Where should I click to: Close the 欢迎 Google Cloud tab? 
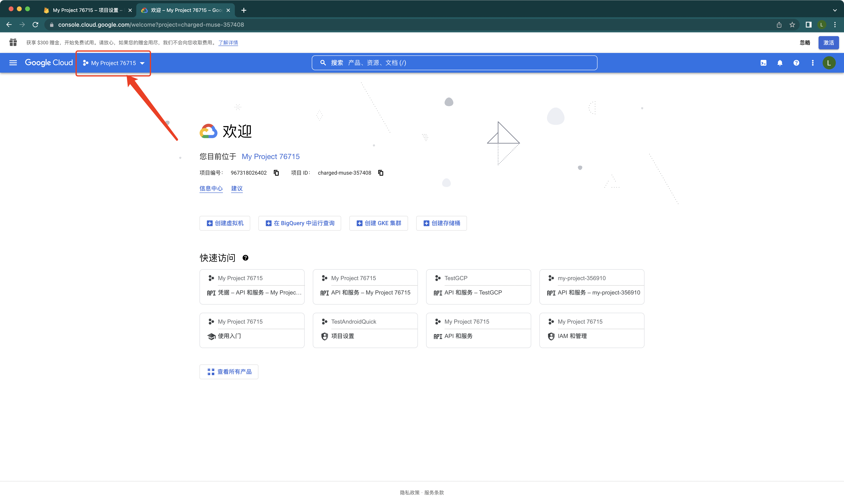pyautogui.click(x=228, y=10)
